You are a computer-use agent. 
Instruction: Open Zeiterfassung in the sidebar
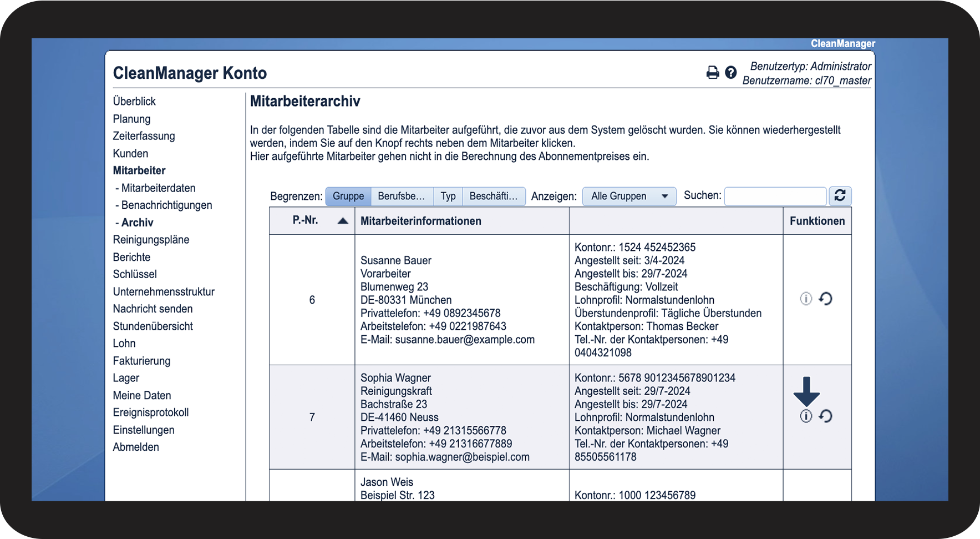144,136
